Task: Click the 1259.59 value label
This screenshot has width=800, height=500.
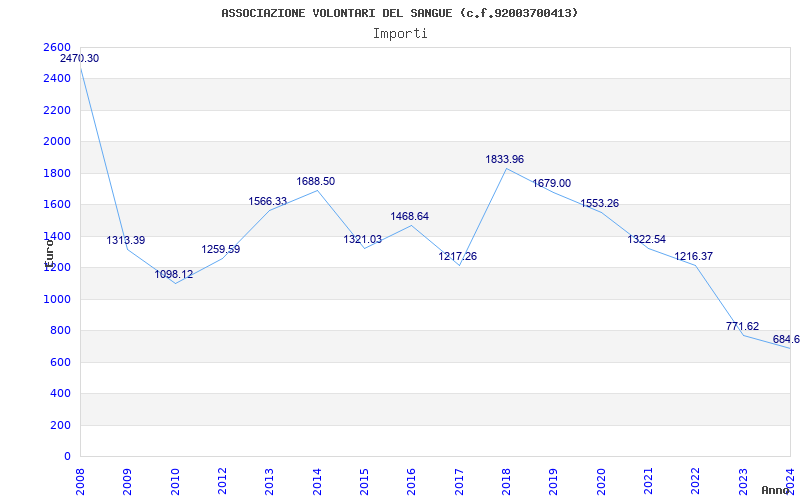Action: click(221, 249)
